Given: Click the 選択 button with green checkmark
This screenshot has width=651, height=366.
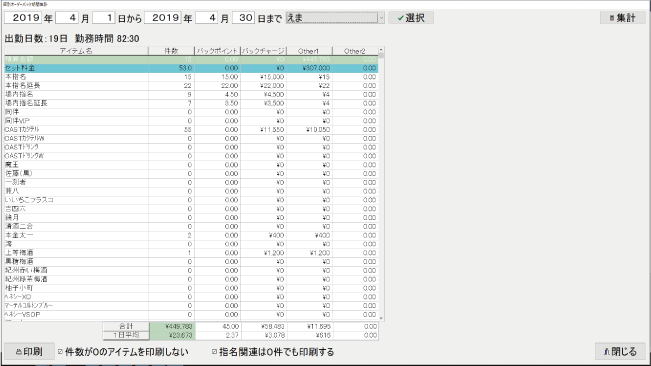Looking at the screenshot, I should (x=411, y=18).
